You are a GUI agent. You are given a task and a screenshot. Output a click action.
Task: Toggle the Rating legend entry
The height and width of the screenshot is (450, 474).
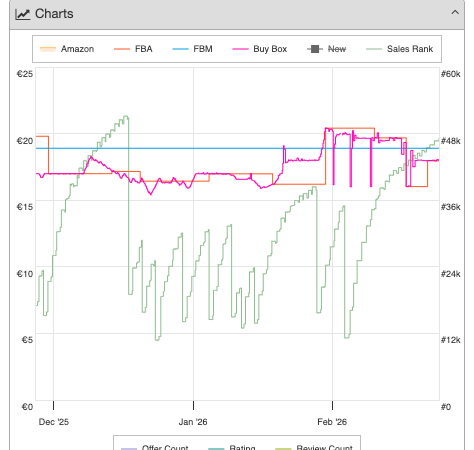pyautogui.click(x=232, y=447)
